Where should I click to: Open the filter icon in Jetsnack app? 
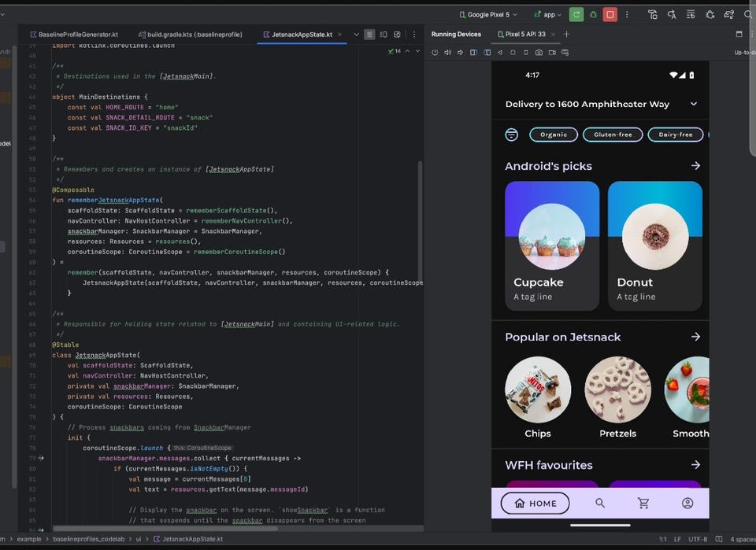[x=511, y=135]
